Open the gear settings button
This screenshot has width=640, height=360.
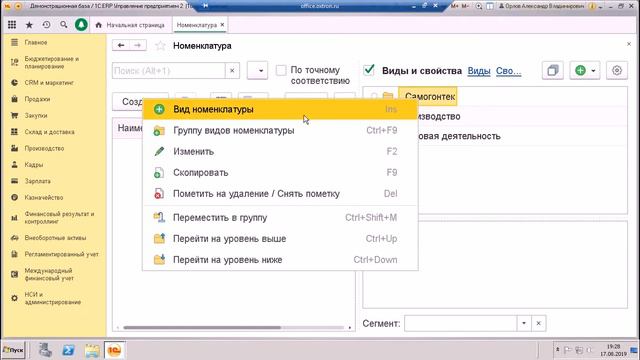(x=617, y=71)
